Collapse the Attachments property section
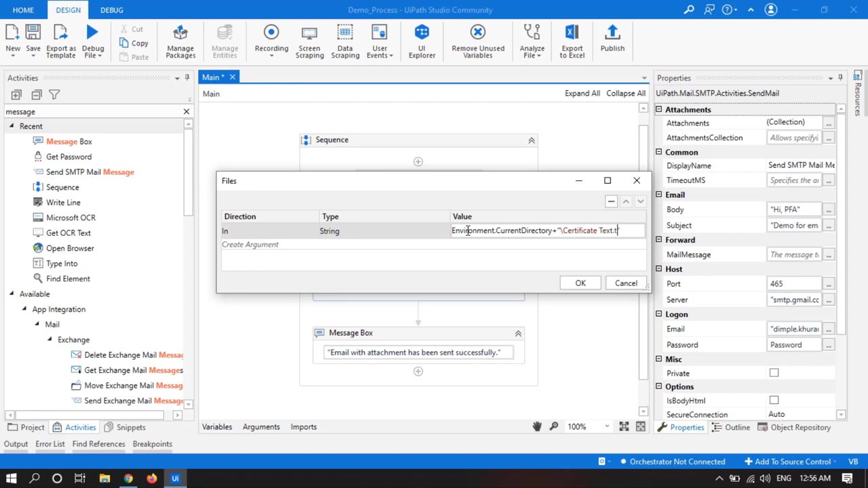This screenshot has height=488, width=868. [x=658, y=109]
